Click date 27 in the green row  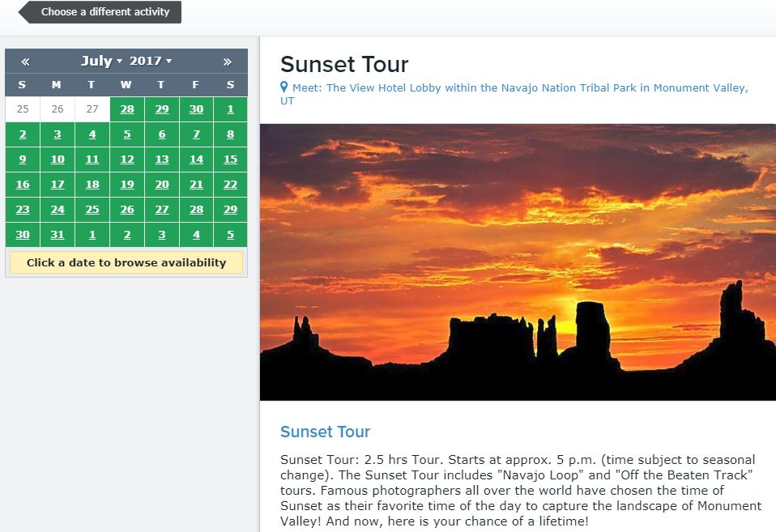coord(162,210)
